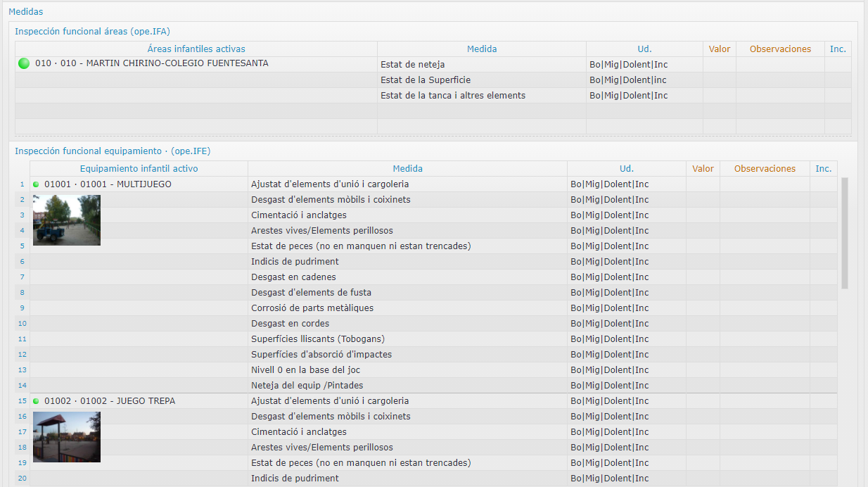Click row number 20 in the equipment table

point(23,479)
